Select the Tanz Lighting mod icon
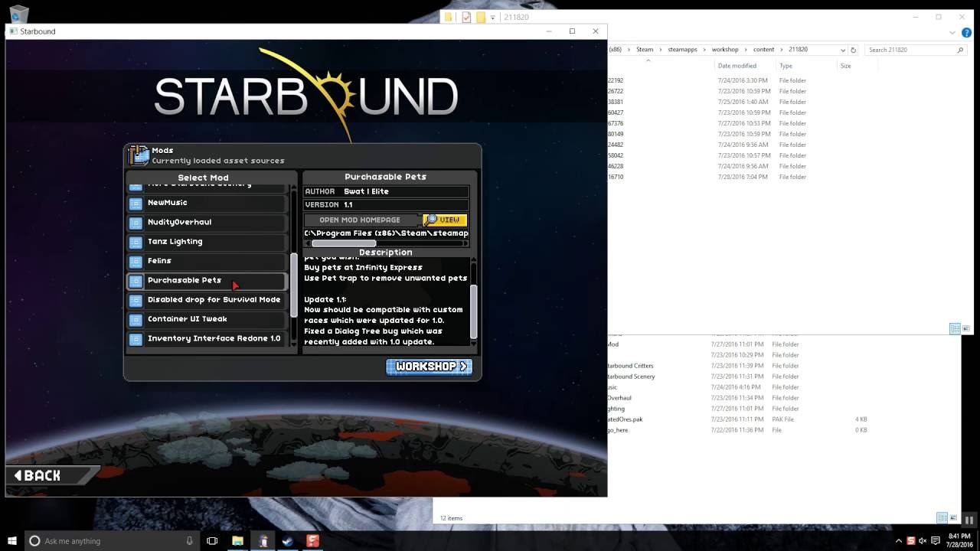The height and width of the screenshot is (551, 980). pyautogui.click(x=136, y=243)
